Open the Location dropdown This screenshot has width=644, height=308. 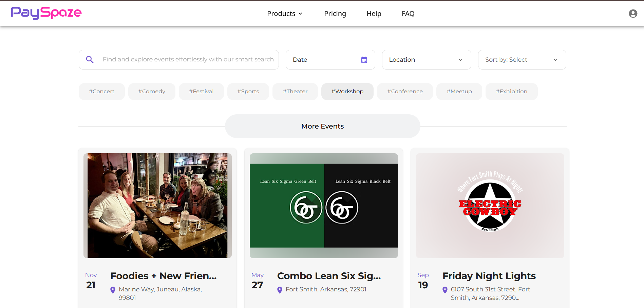tap(426, 60)
